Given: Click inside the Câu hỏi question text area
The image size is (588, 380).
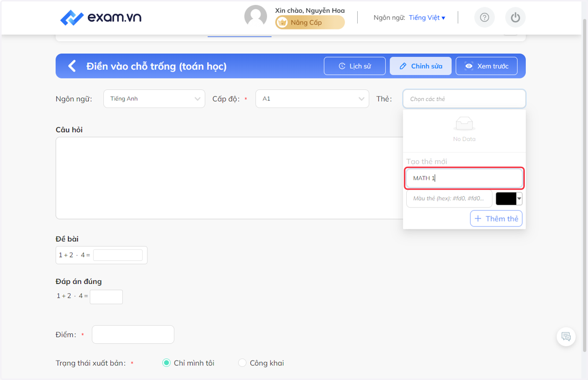Looking at the screenshot, I should 230,178.
